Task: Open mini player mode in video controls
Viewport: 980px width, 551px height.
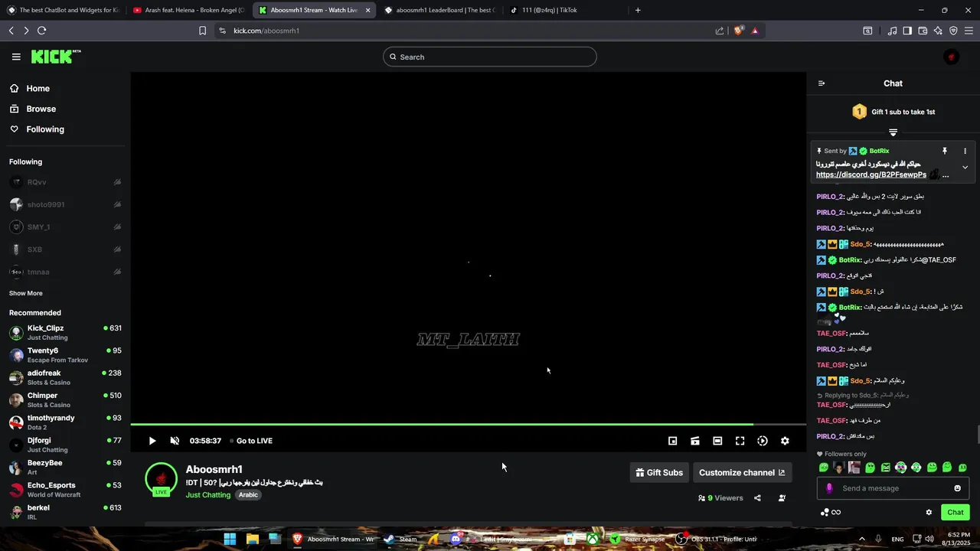Action: click(672, 441)
